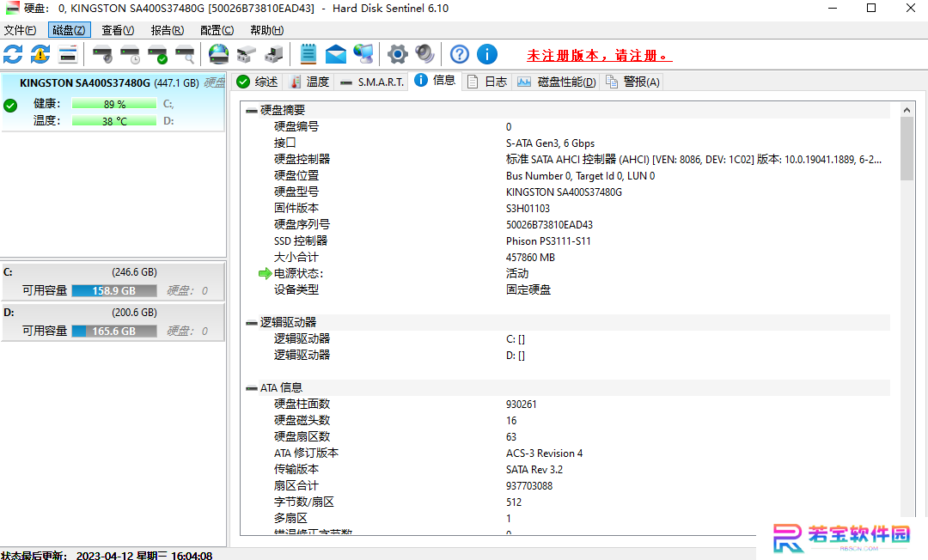Open the 警报(A) tab
This screenshot has width=928, height=560.
pos(632,82)
